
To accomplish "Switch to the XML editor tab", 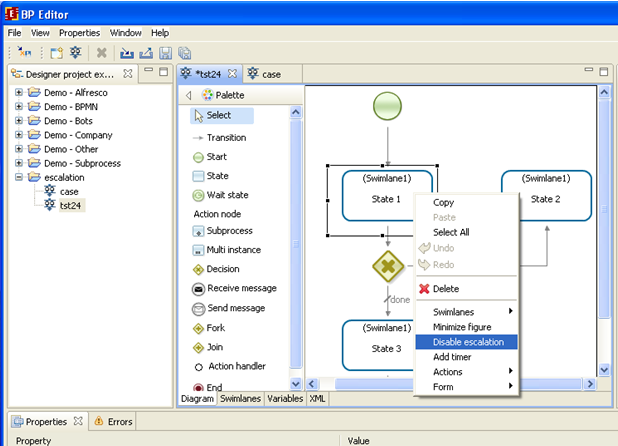I will tap(317, 399).
